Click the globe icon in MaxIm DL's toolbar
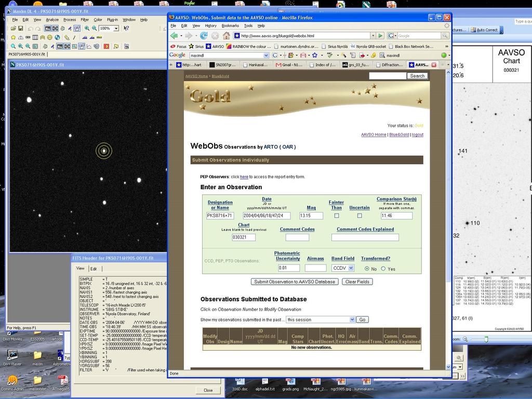Image resolution: width=532 pixels, height=399 pixels. pos(57,37)
